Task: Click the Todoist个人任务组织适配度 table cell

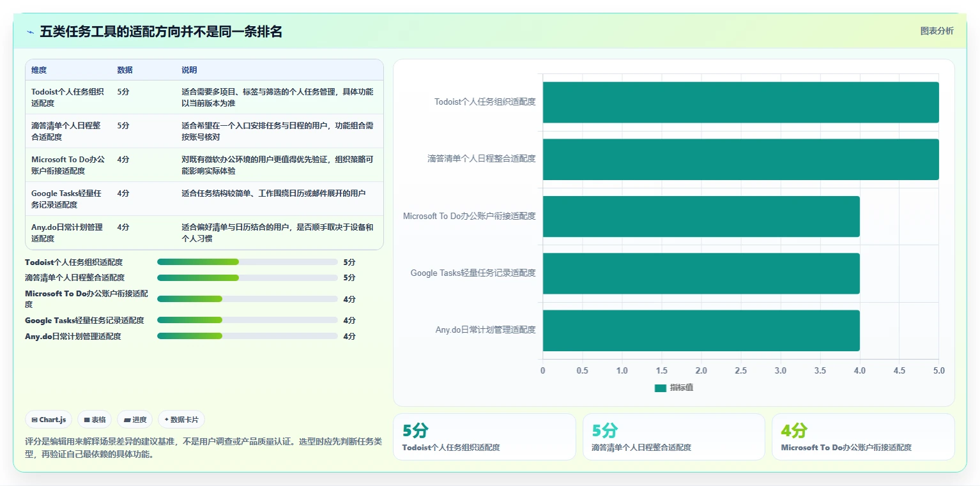Action: click(68, 97)
